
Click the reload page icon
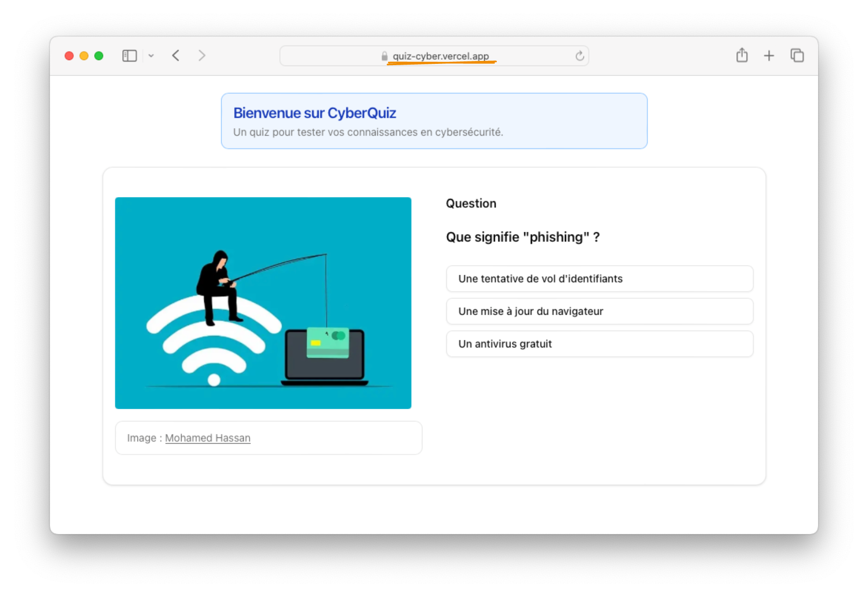579,55
